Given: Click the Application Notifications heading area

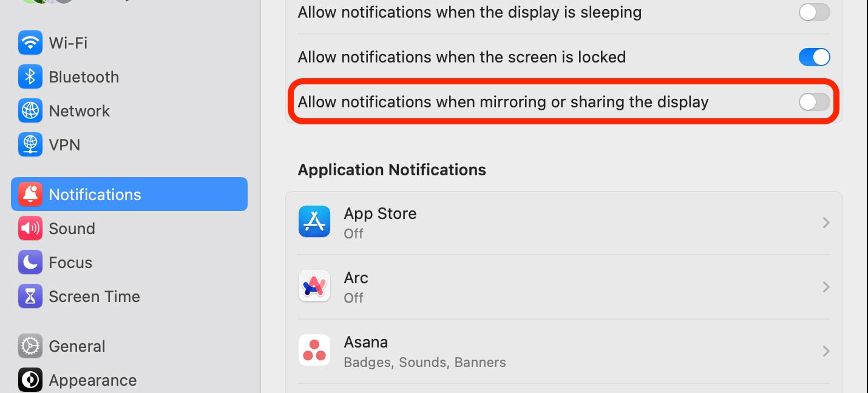Looking at the screenshot, I should pos(392,169).
